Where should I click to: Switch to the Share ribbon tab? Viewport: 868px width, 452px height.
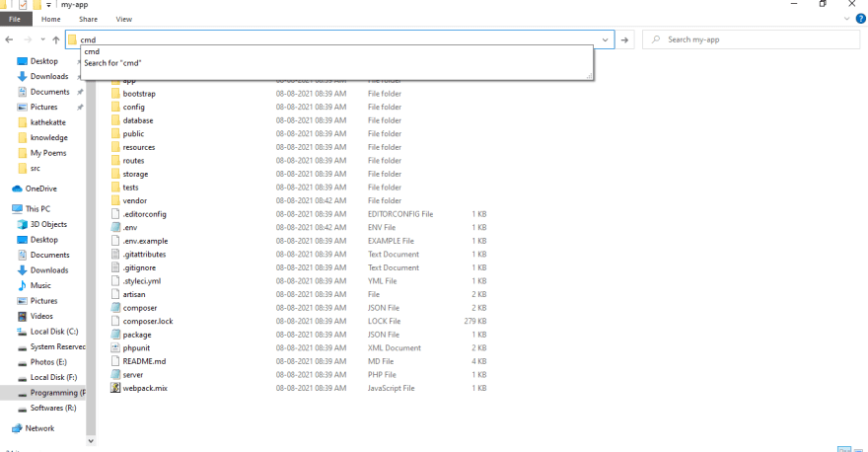[x=88, y=19]
